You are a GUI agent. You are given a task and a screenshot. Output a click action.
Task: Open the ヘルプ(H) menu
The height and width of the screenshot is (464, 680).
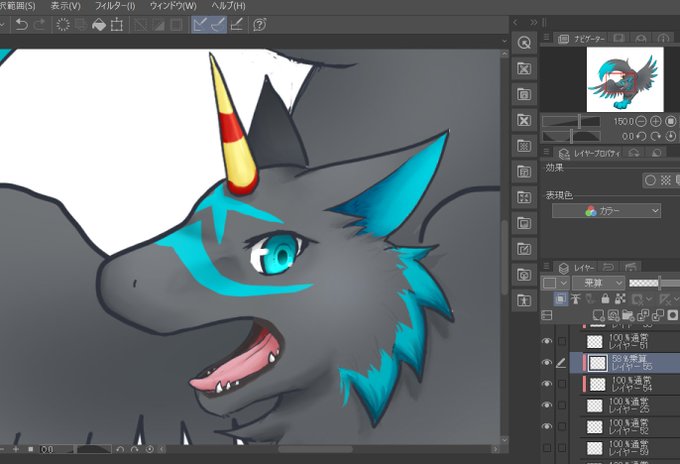229,6
